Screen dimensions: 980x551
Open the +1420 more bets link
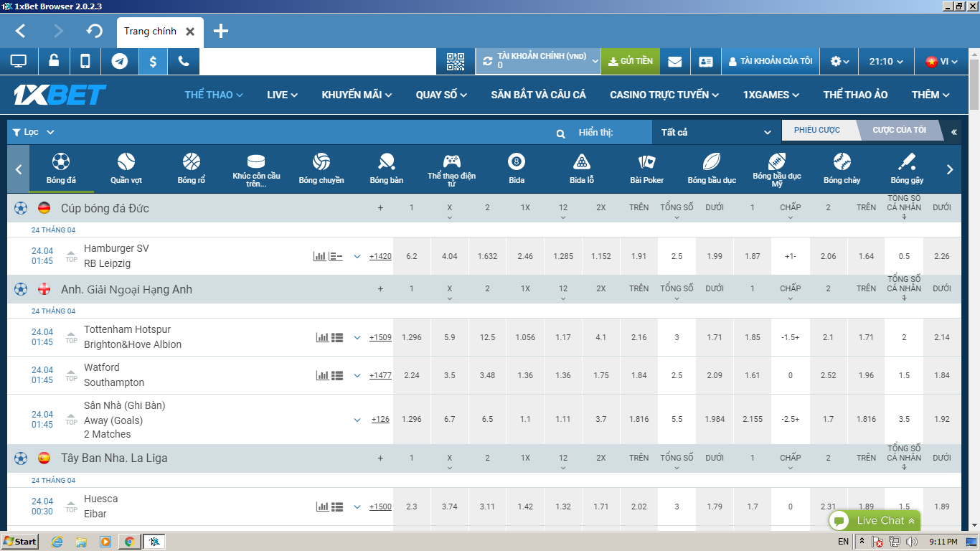(380, 256)
